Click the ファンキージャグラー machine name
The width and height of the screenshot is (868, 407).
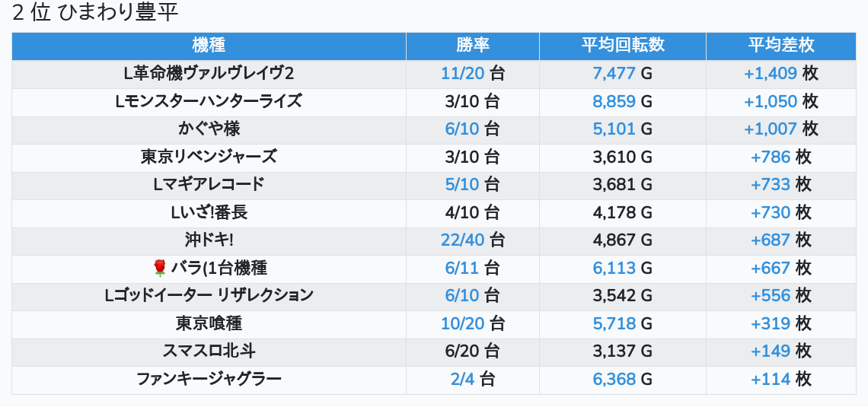(x=209, y=379)
